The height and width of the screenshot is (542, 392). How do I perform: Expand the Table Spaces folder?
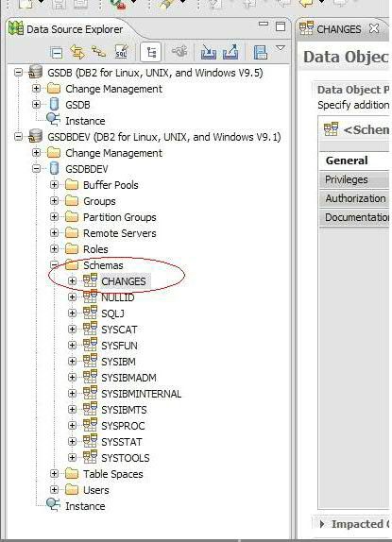54,474
